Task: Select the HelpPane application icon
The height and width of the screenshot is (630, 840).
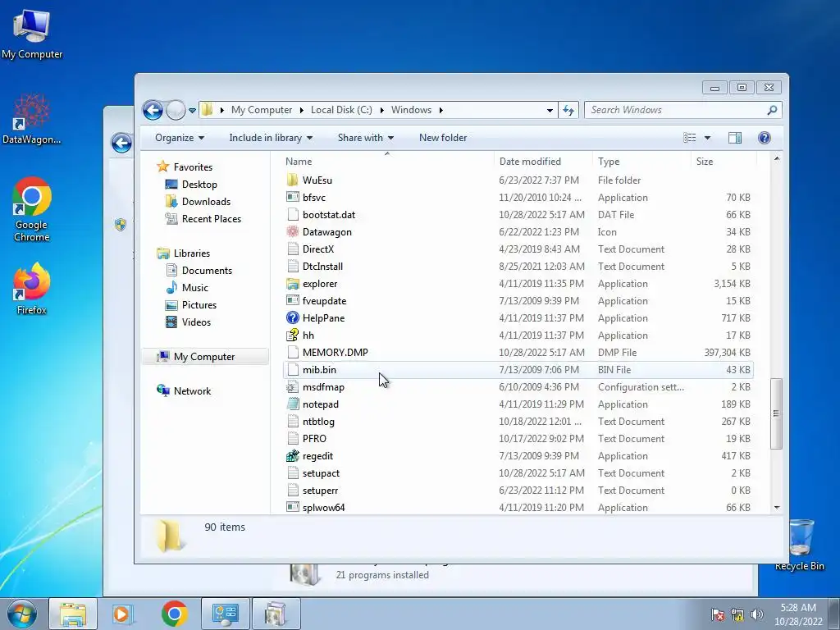Action: 293,317
